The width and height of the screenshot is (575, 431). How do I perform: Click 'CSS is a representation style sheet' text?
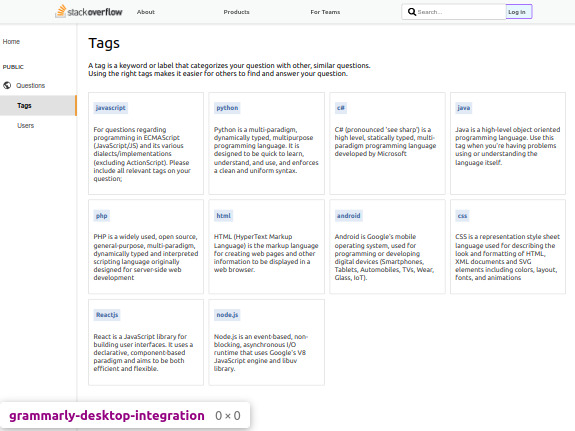508,257
